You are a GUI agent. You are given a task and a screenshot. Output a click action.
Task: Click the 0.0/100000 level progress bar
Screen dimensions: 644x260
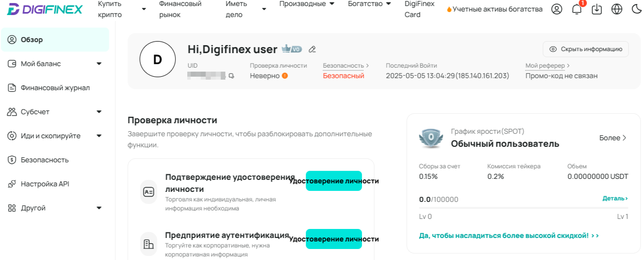523,207
